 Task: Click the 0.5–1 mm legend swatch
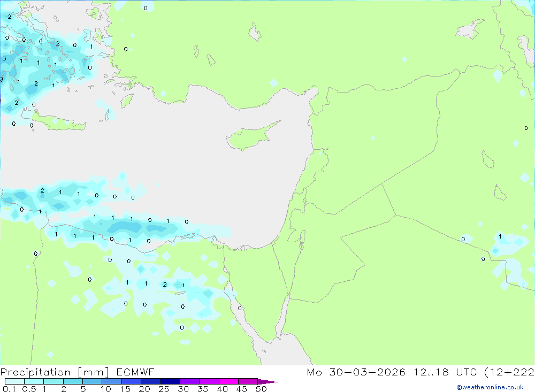tap(34, 381)
